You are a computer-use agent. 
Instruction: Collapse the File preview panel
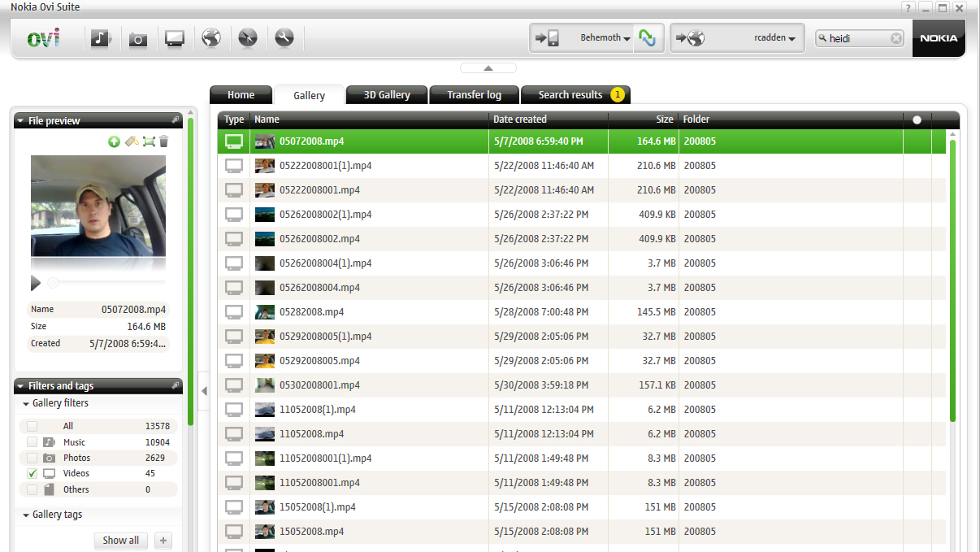tap(20, 121)
